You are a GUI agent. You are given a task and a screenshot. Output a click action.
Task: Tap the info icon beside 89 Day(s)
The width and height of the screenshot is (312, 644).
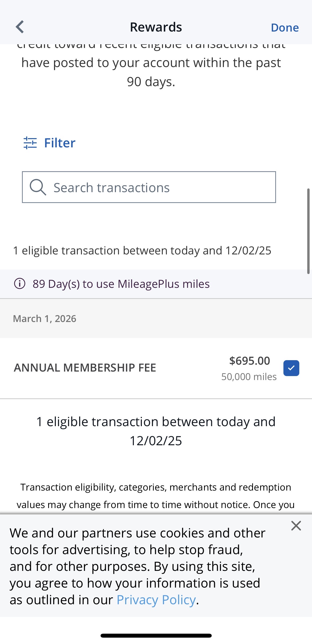20,284
